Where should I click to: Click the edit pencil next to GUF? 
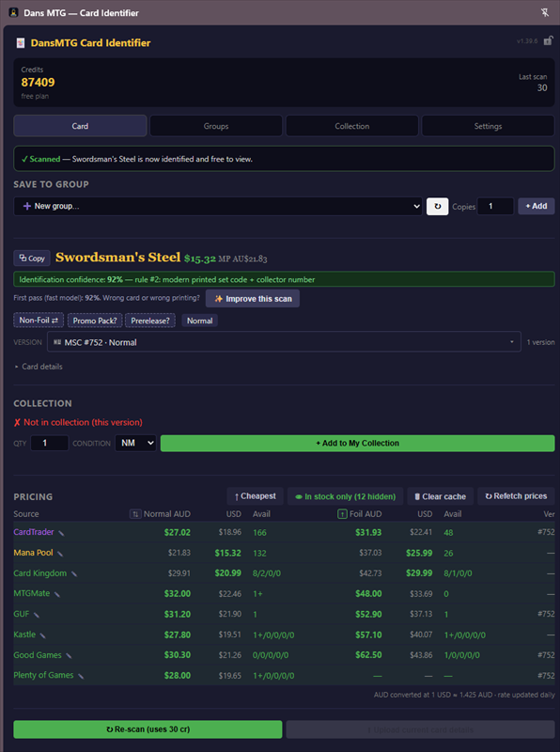[x=37, y=615]
